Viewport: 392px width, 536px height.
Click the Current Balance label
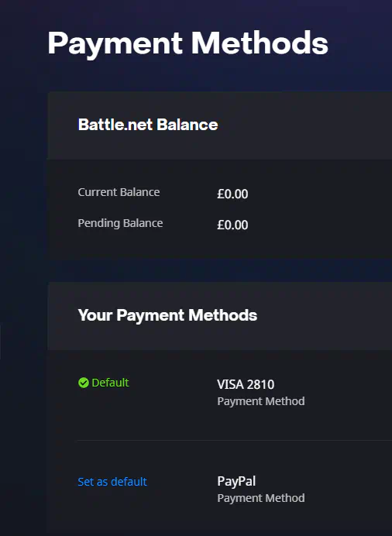coord(119,192)
